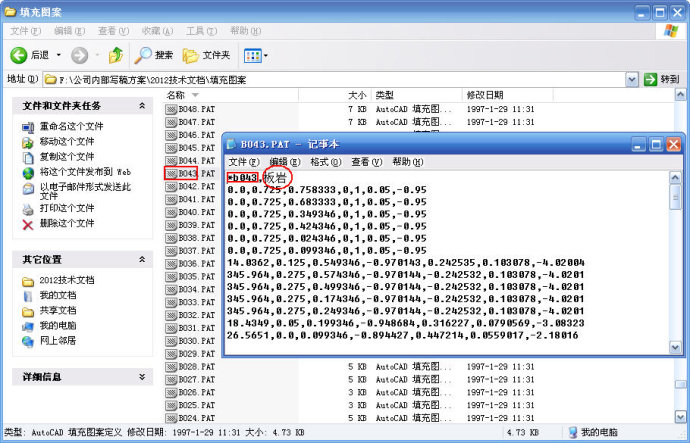Image resolution: width=690 pixels, height=443 pixels.
Task: Collapse the 文件和文件夹任务 panel
Action: pos(143,105)
